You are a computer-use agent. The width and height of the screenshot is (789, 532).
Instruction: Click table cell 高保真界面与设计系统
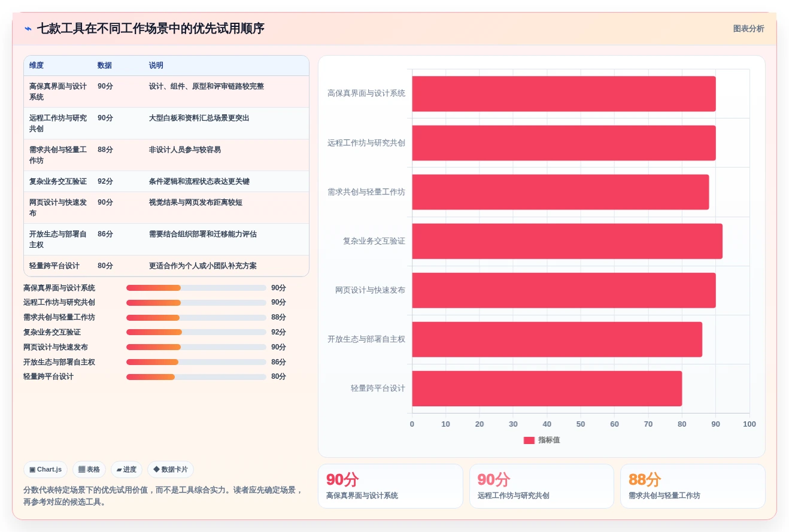tap(58, 92)
